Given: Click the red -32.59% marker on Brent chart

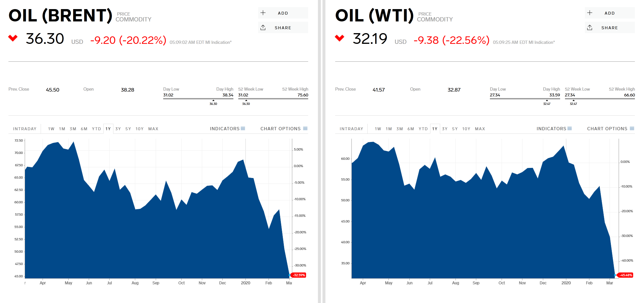Looking at the screenshot, I should 299,275.
